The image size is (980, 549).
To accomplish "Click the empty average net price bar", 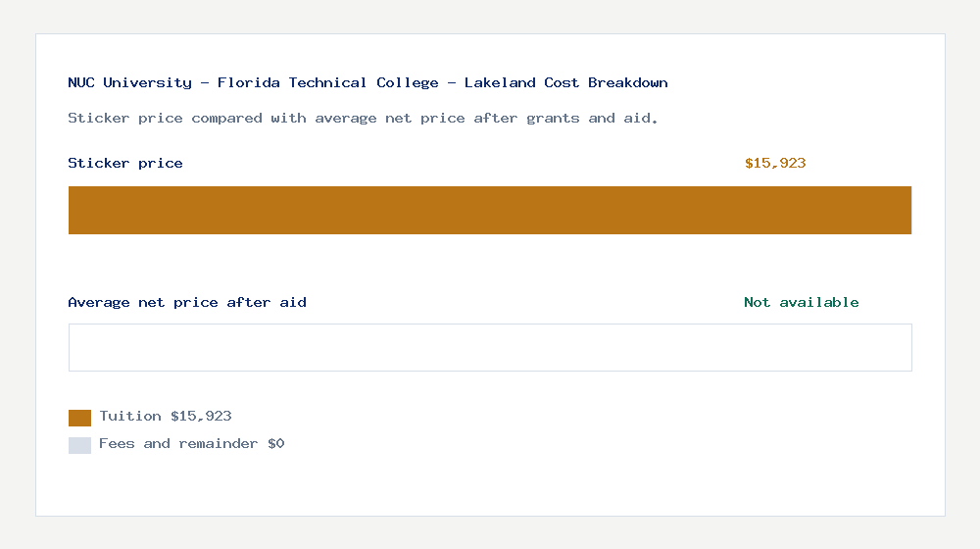I will [490, 347].
